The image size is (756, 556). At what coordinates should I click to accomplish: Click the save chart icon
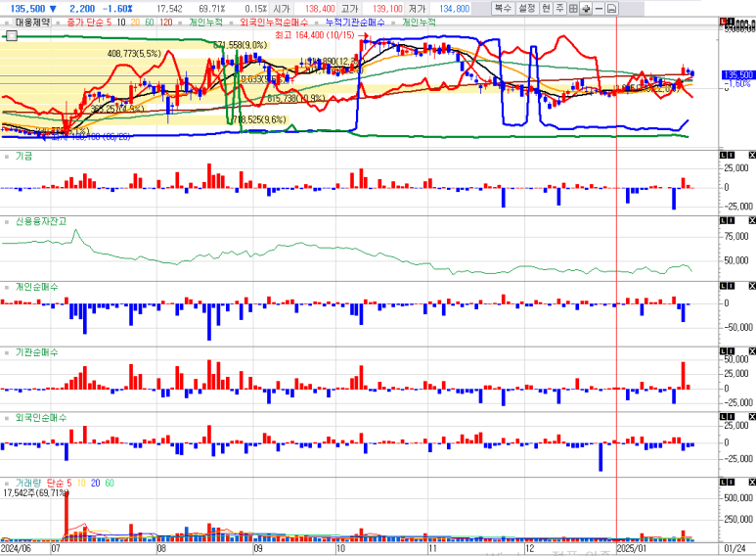[x=611, y=8]
